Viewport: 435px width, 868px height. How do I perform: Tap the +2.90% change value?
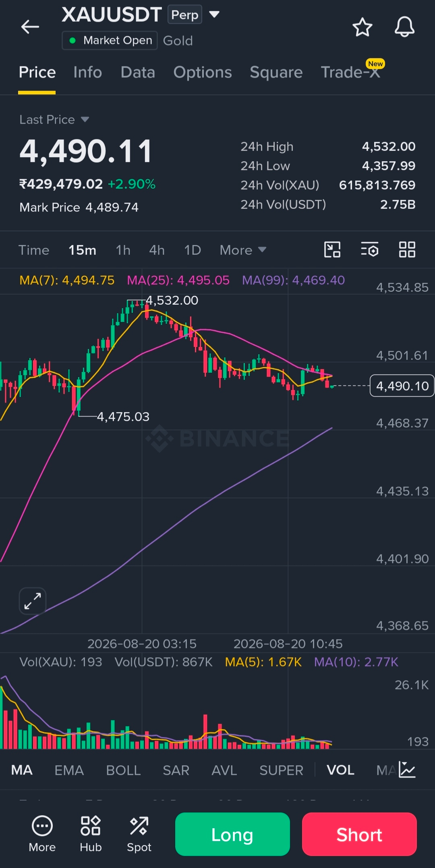(132, 184)
